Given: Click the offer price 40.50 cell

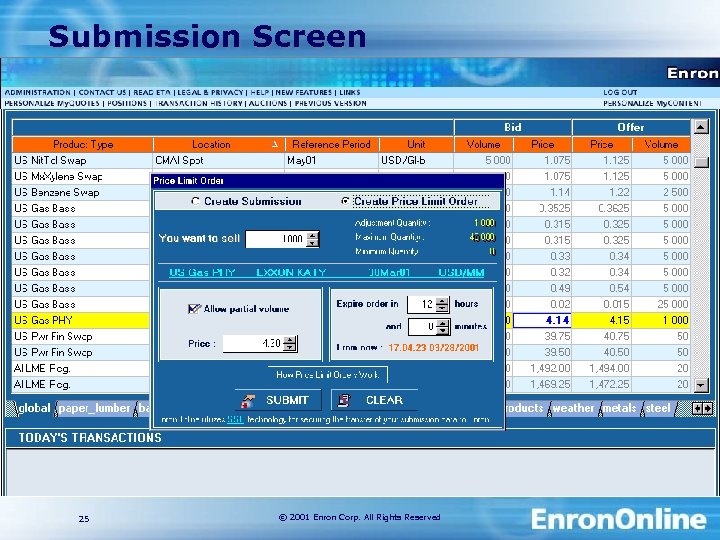Looking at the screenshot, I should click(x=602, y=352).
